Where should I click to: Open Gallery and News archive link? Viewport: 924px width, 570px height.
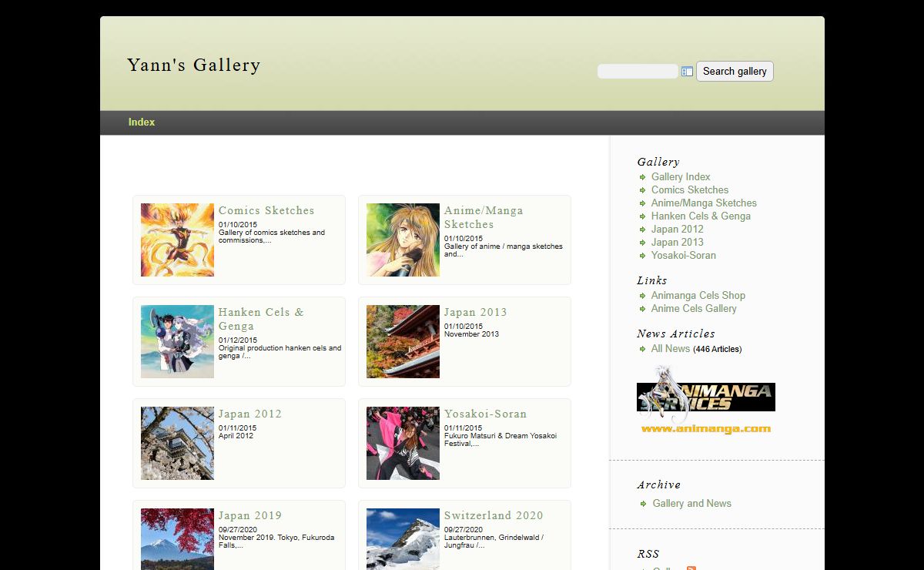692,503
